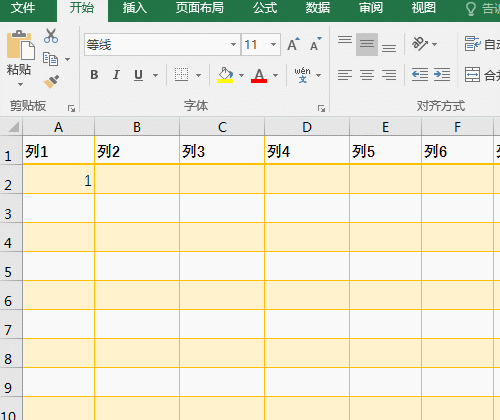Align text right
500x420 pixels.
pos(389,75)
